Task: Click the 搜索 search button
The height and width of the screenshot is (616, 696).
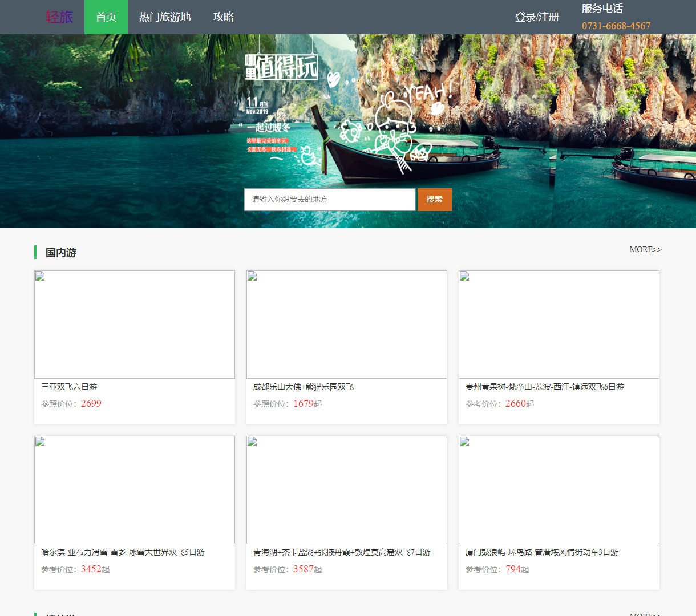Action: coord(434,199)
